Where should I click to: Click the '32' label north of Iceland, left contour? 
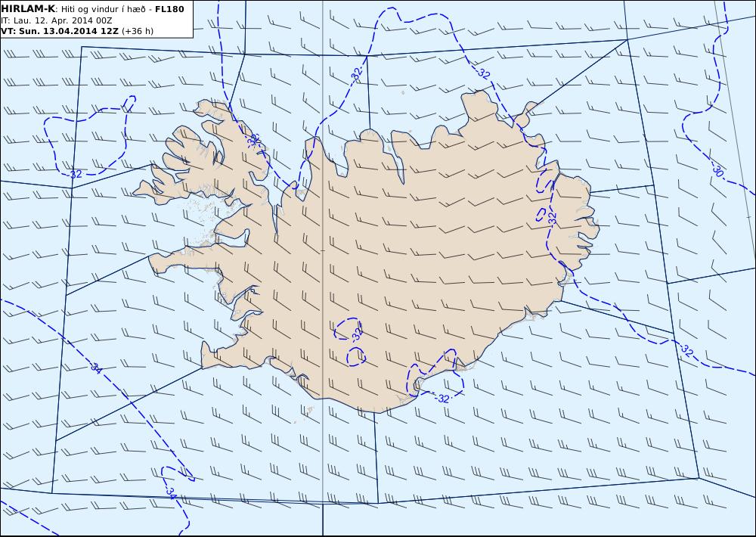[357, 74]
